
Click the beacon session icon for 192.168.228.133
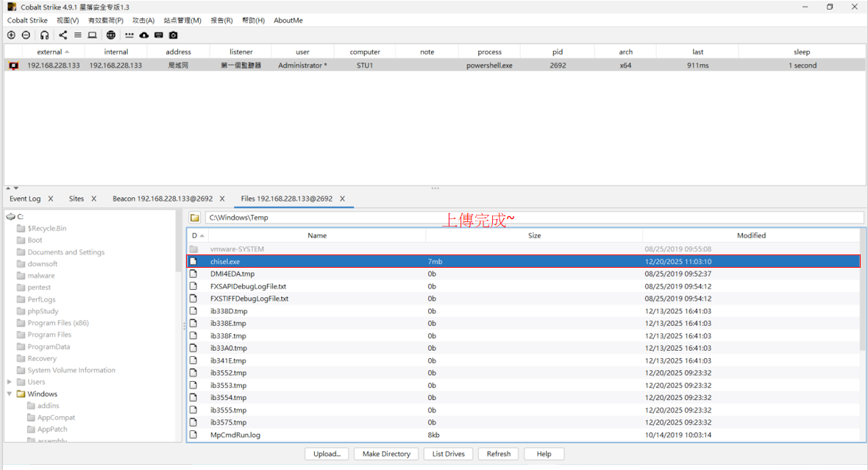14,65
